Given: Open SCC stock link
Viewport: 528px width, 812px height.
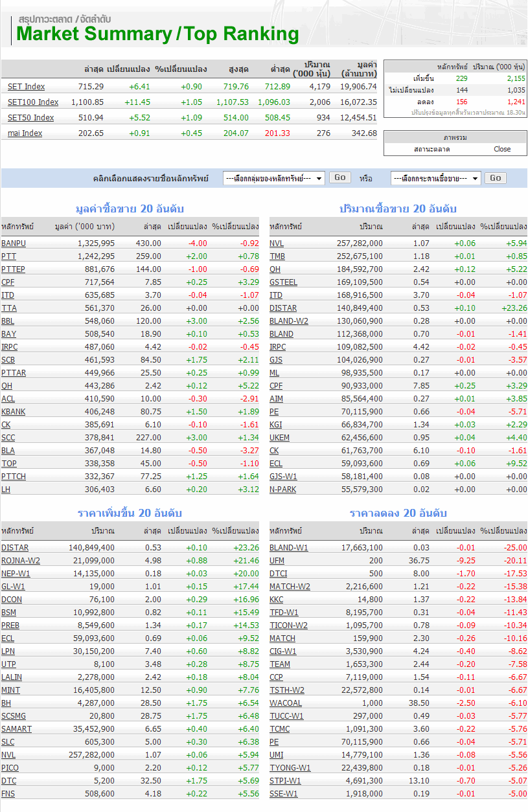Looking at the screenshot, I should (8, 438).
